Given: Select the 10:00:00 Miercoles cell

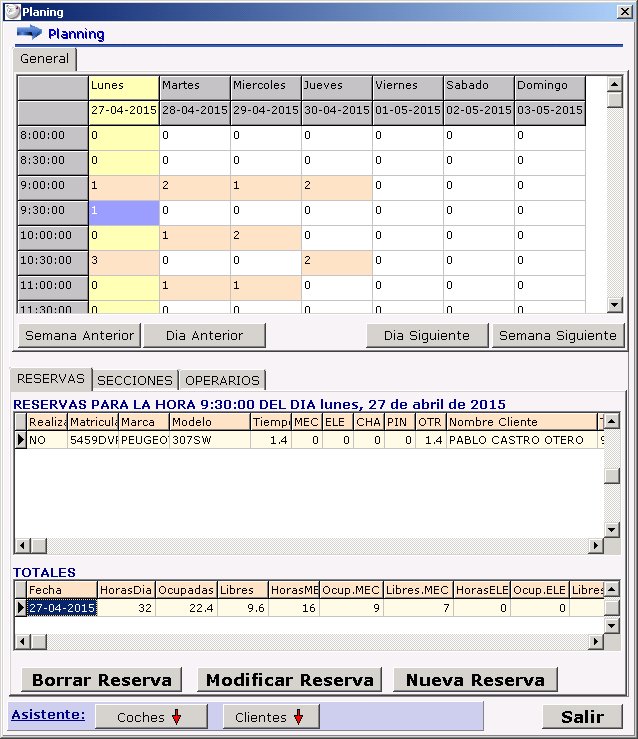Looking at the screenshot, I should [266, 238].
